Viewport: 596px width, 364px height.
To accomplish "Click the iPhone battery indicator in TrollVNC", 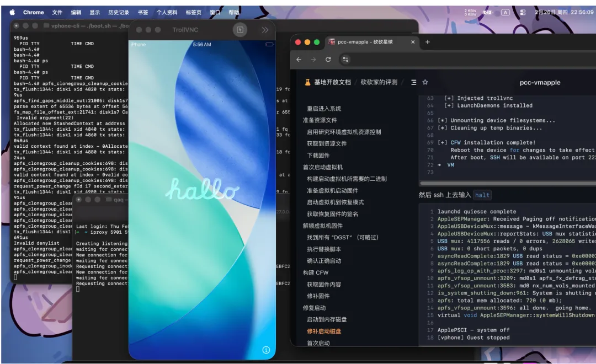I will 269,45.
